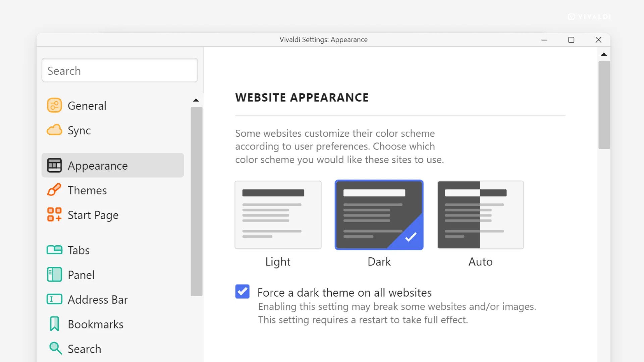
Task: Open the Search settings label in sidebar
Action: click(84, 349)
